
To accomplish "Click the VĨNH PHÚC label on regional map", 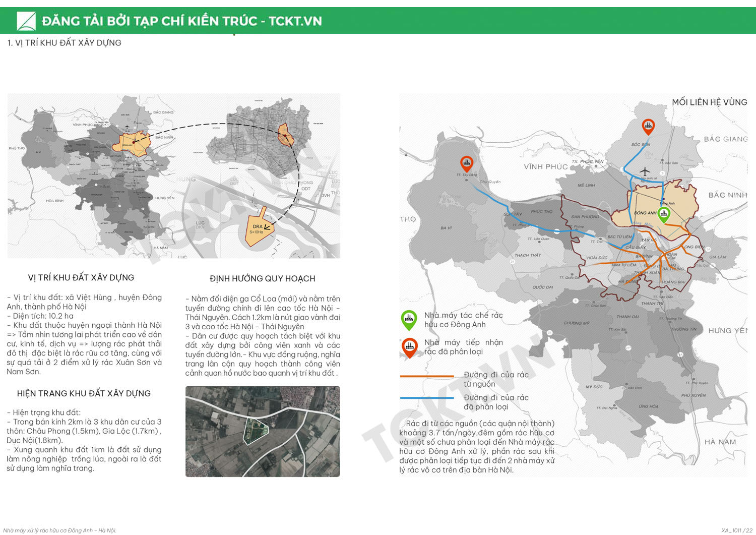I will tap(545, 167).
